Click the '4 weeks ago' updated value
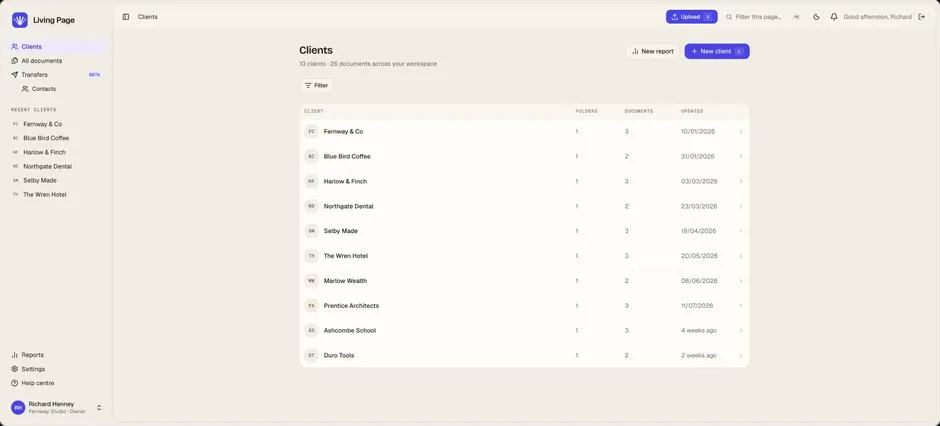This screenshot has width=940, height=426. tap(698, 330)
